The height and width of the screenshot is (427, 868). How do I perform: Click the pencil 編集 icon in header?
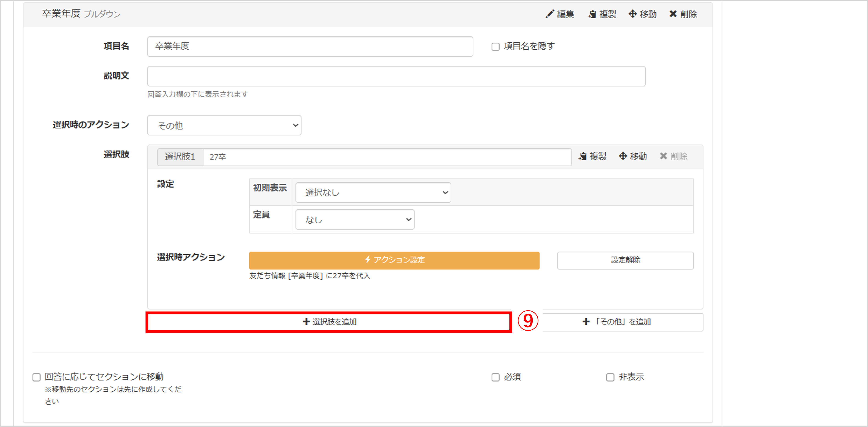pos(550,14)
